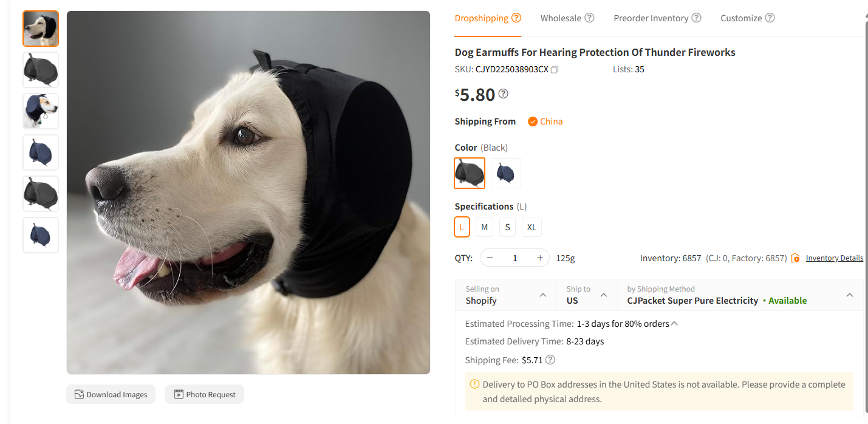Increase quantity with the plus stepper
Screen dimensions: 868x424
(x=539, y=258)
